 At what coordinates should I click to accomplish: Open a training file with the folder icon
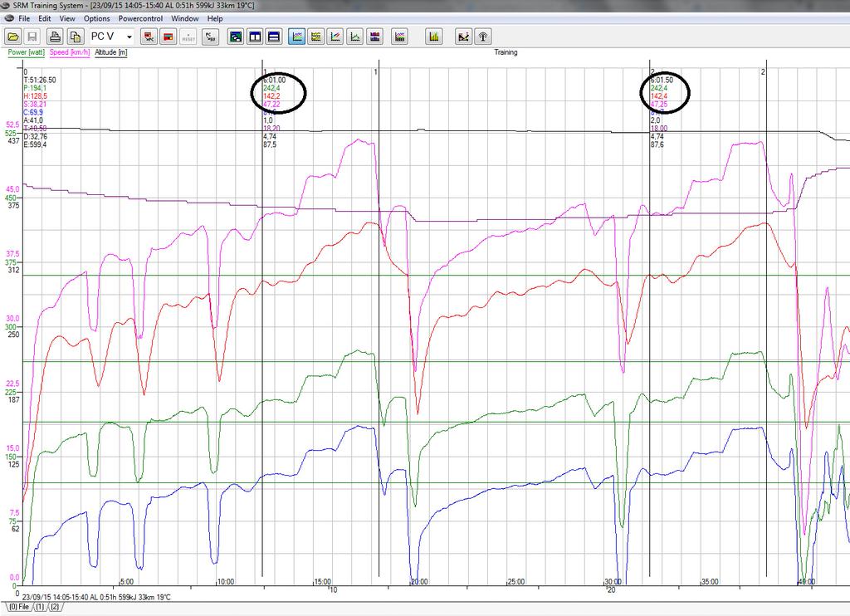tap(13, 37)
